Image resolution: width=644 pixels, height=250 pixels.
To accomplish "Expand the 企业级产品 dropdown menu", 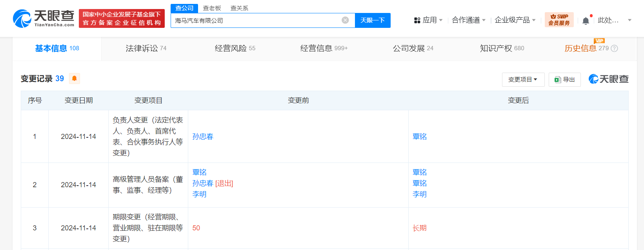I will [x=515, y=20].
